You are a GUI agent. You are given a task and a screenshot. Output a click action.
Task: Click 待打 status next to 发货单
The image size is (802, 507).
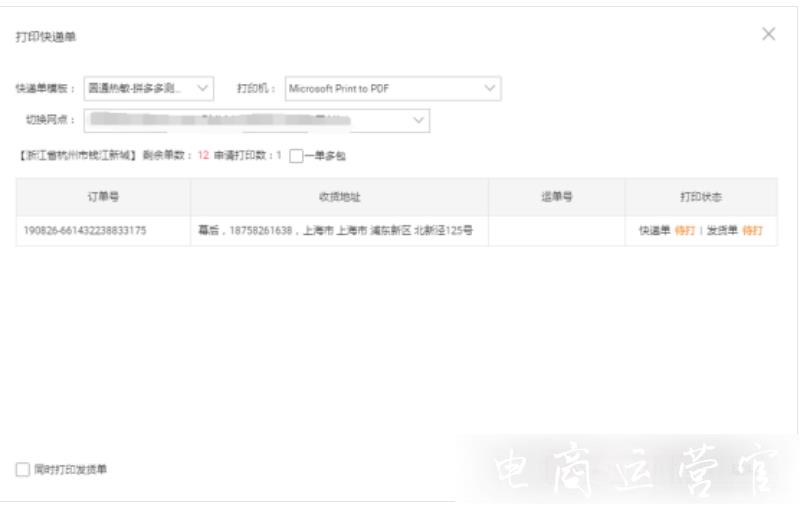pos(751,231)
